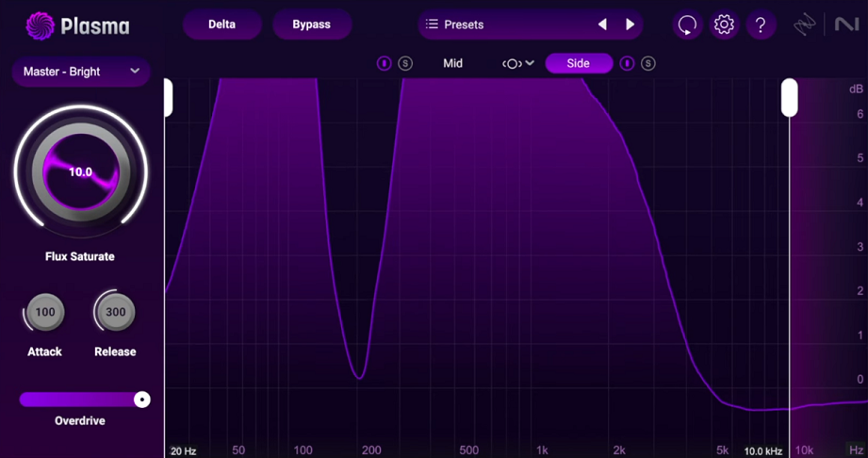Click the iZotope logo icon
The height and width of the screenshot is (458, 868).
(x=804, y=25)
